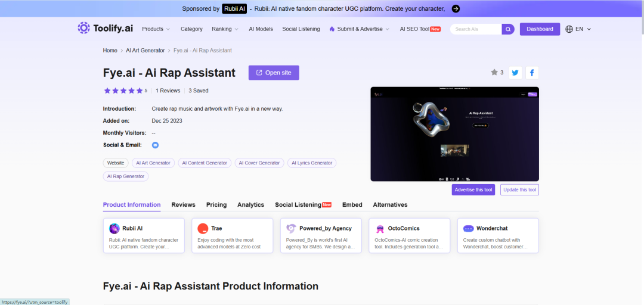644x305 pixels.
Task: Click the 1 Reviews link
Action: tap(168, 91)
